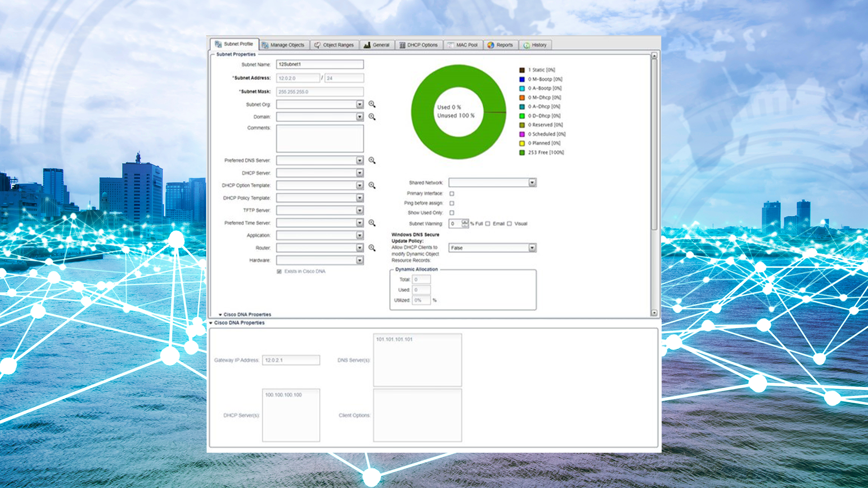
Task: Click magnifier beside DHCP Option Template
Action: tap(372, 185)
